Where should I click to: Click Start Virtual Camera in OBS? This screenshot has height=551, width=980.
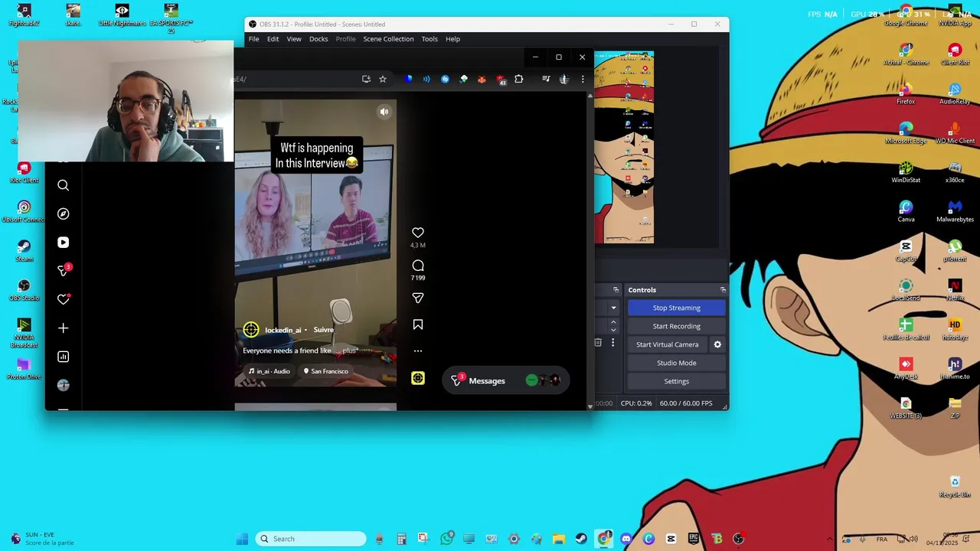667,344
